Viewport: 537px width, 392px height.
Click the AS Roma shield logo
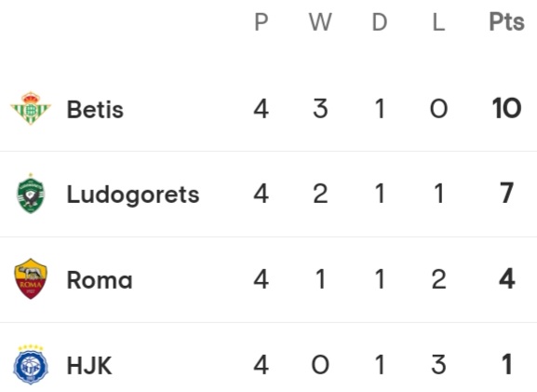point(31,279)
